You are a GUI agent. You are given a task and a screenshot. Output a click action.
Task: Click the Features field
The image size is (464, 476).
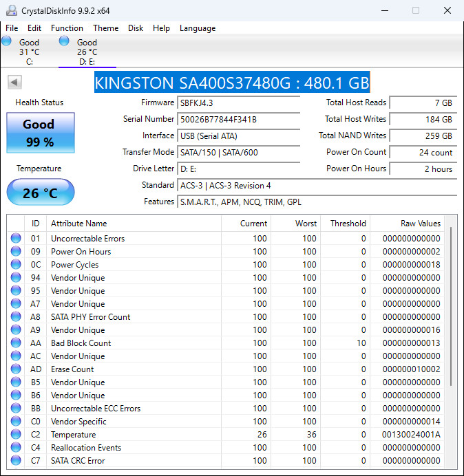pos(317,202)
